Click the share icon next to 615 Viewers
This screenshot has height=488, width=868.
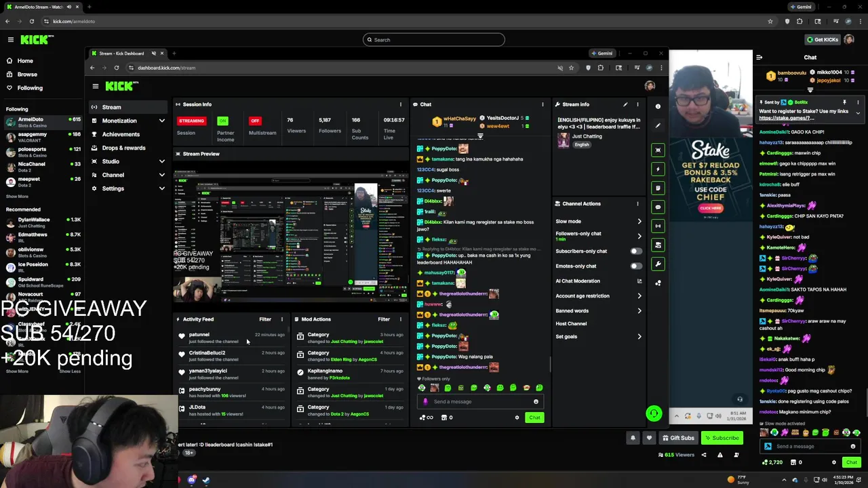[703, 455]
